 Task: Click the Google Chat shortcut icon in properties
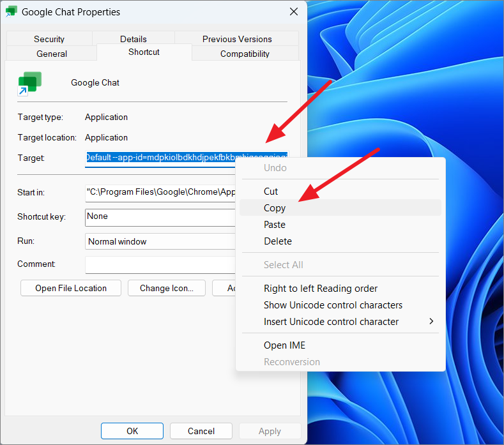[29, 84]
